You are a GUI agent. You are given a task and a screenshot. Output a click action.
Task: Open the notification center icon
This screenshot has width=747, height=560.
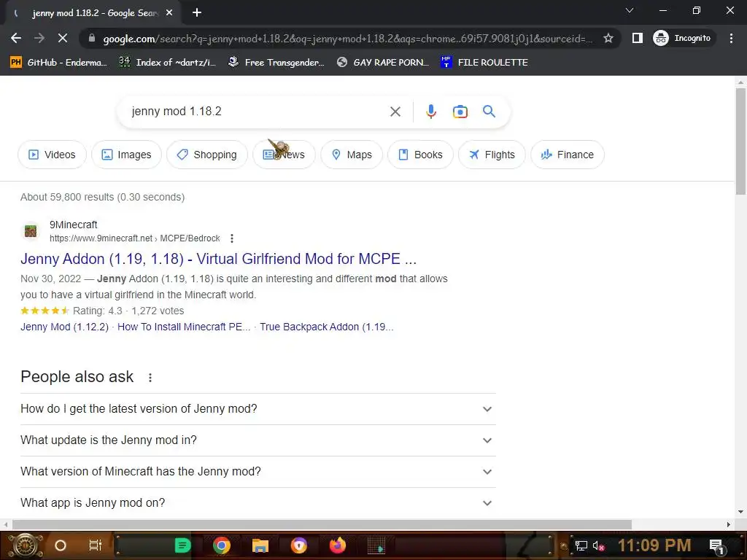point(716,545)
